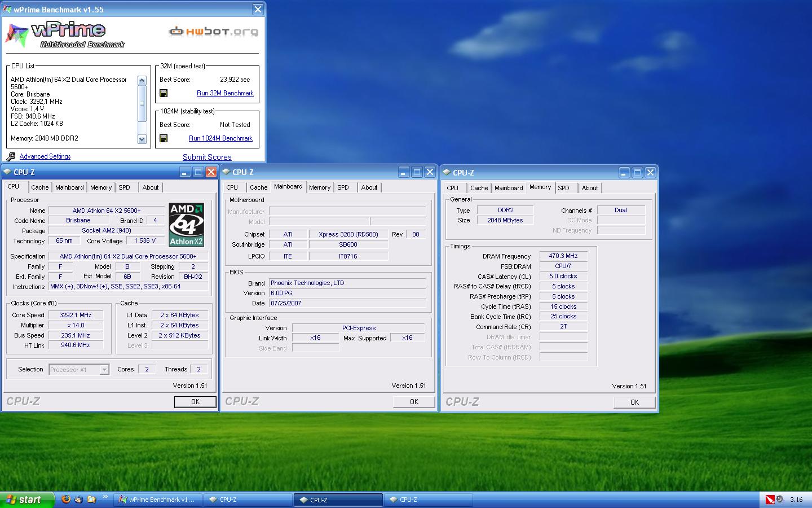The image size is (812, 508).
Task: Click the memory Size value 2048 MBytes
Action: (505, 220)
